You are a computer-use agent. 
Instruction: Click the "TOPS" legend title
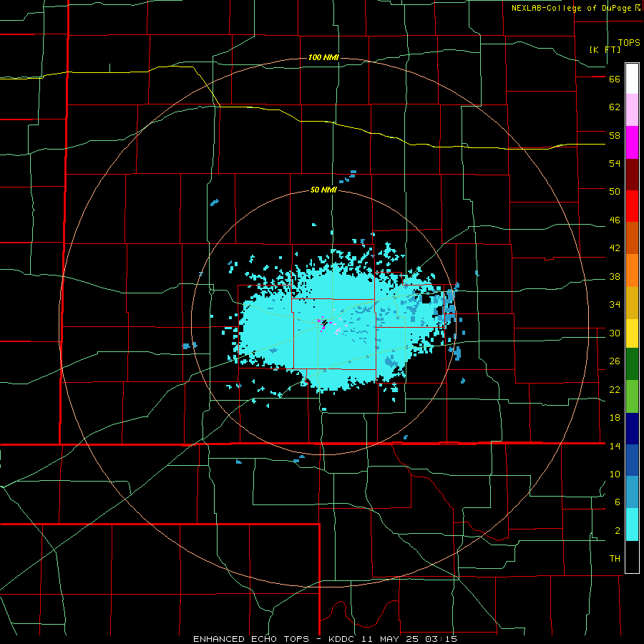point(629,43)
